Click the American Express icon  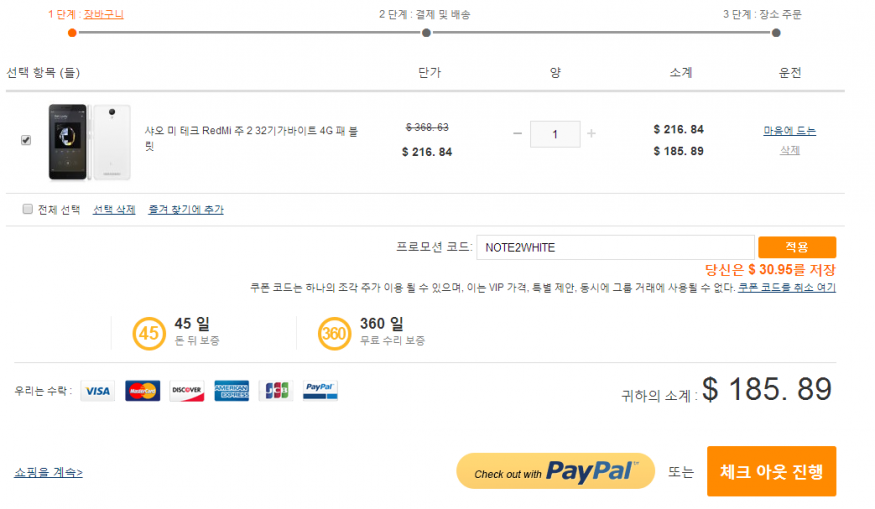tap(231, 391)
